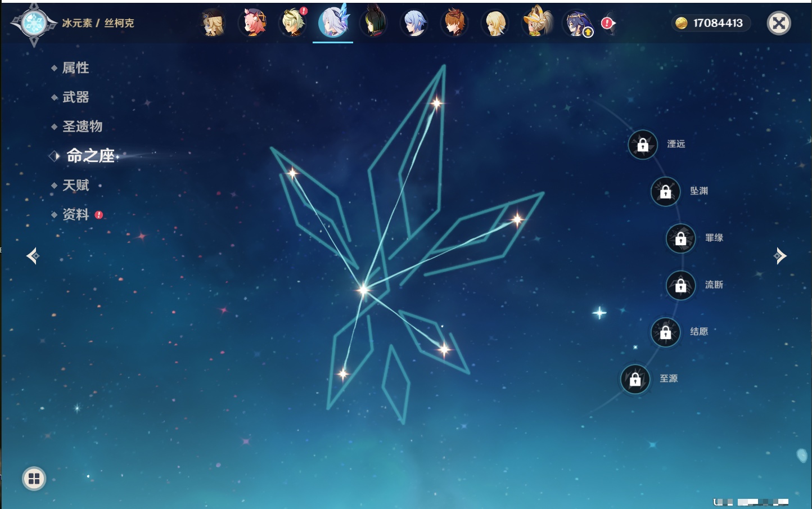
Task: Select the yellow-hat ponytail character avatar
Action: click(x=537, y=22)
